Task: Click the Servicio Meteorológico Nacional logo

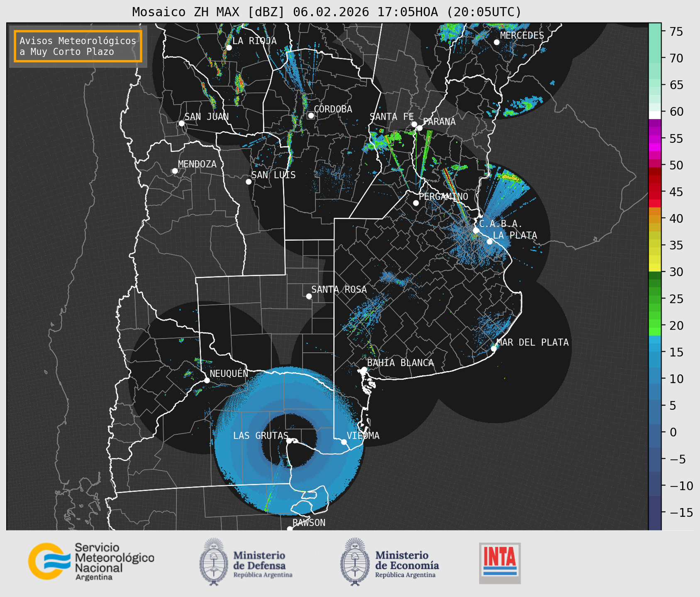Action: [91, 561]
